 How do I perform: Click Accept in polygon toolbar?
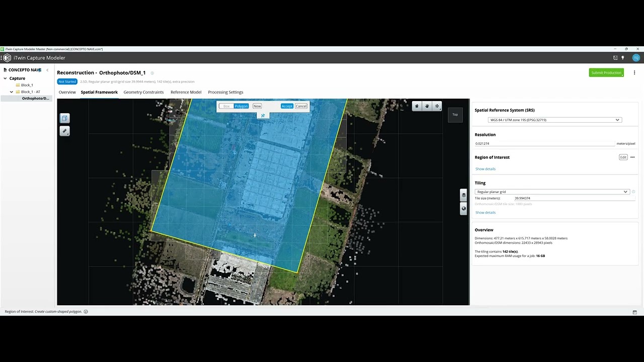click(x=287, y=106)
